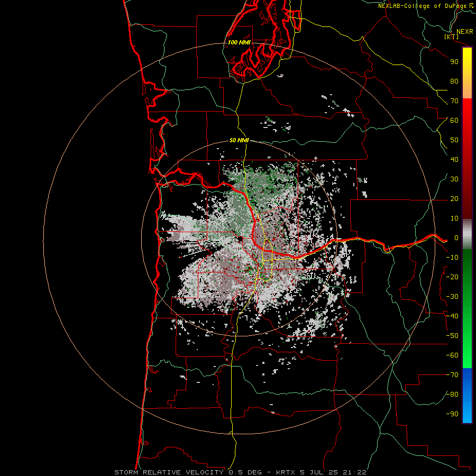Select the -50 value on the velocity scale
This screenshot has height=476, width=476.
(x=452, y=336)
